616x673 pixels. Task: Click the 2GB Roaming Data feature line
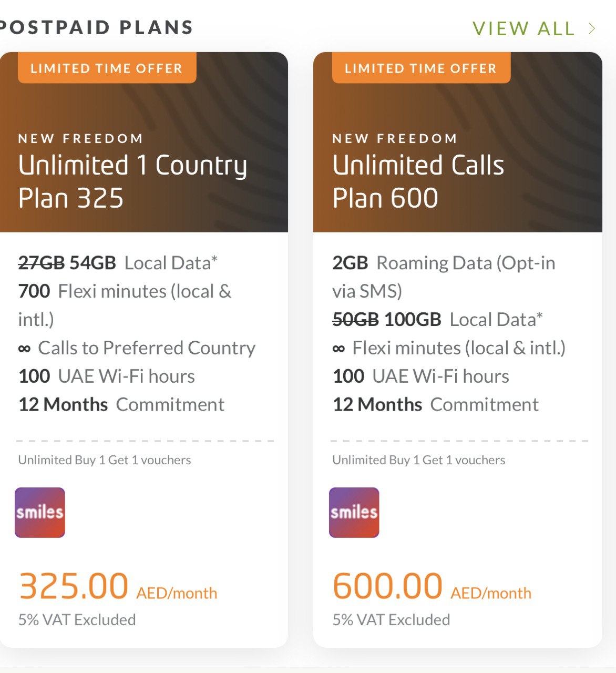point(443,263)
